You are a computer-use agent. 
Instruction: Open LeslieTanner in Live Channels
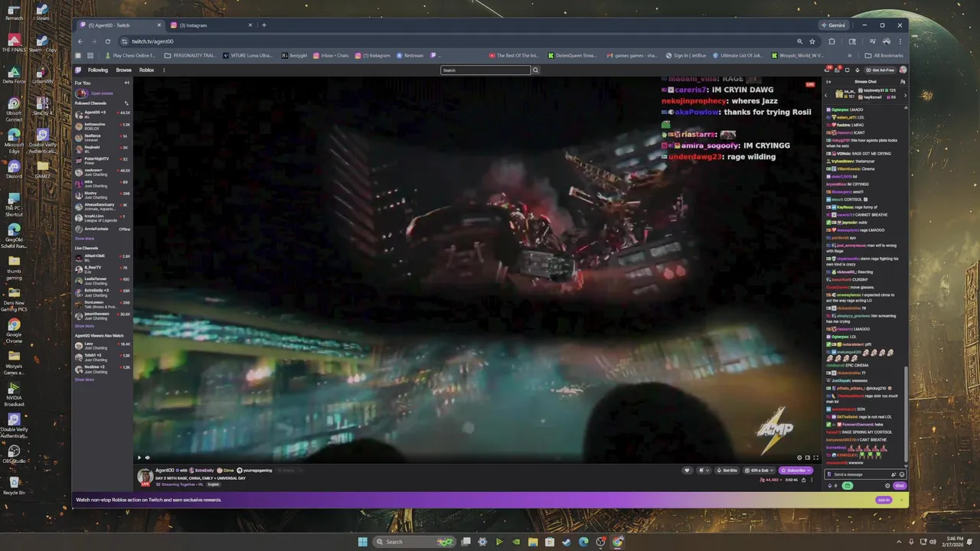[x=103, y=280]
